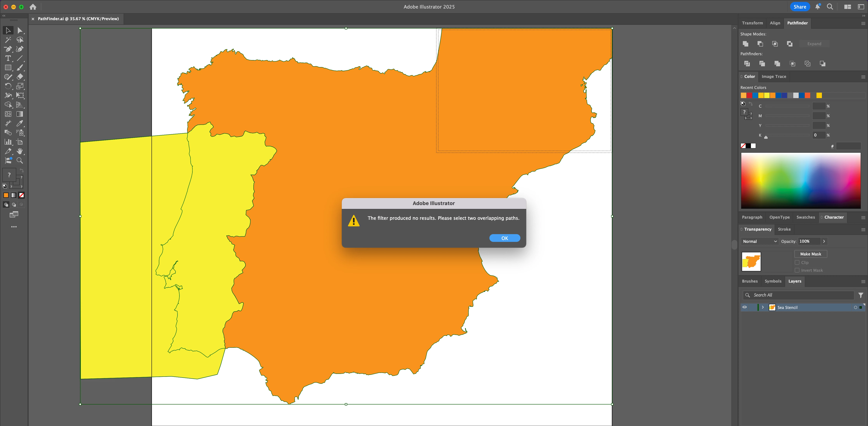868x426 pixels.
Task: Open the Swatches tab
Action: pos(805,217)
